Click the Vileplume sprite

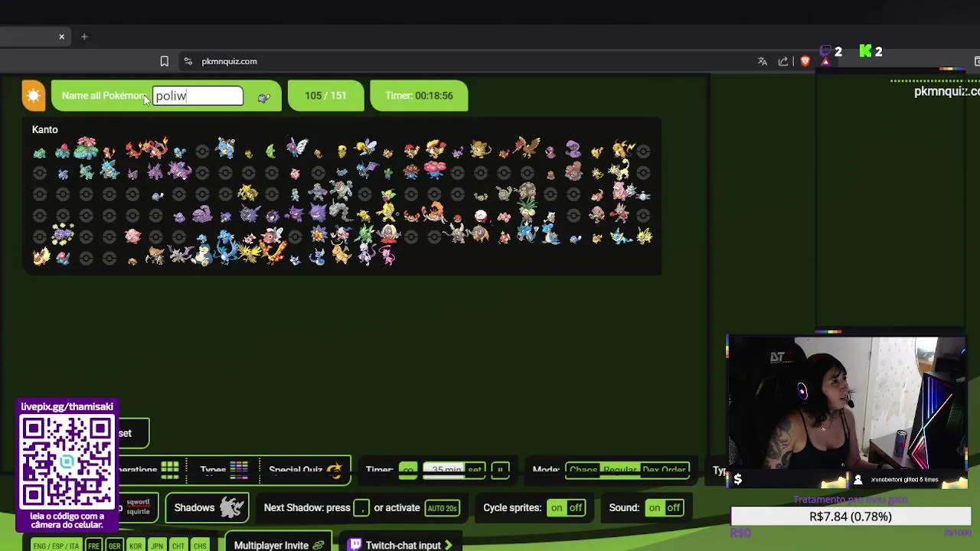434,170
